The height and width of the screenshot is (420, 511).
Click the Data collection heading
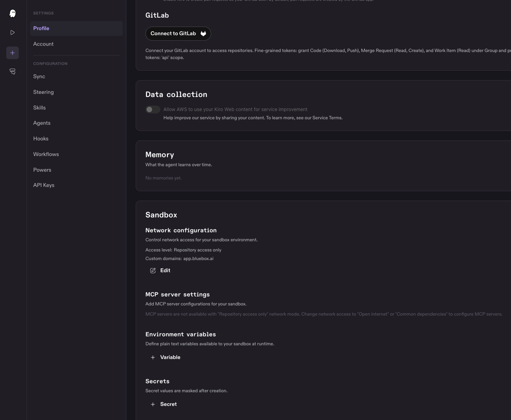pyautogui.click(x=176, y=95)
